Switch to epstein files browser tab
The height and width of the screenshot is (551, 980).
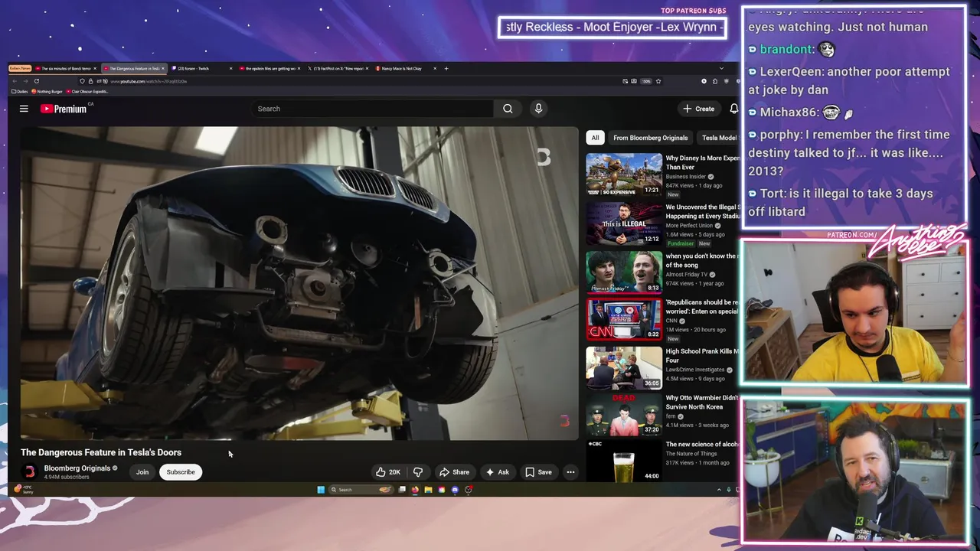point(268,68)
